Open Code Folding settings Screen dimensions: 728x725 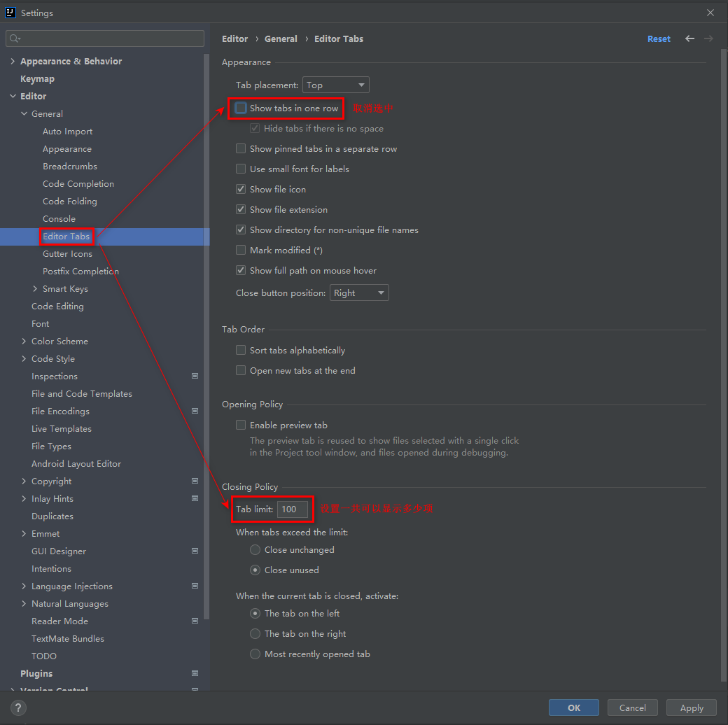click(x=69, y=202)
